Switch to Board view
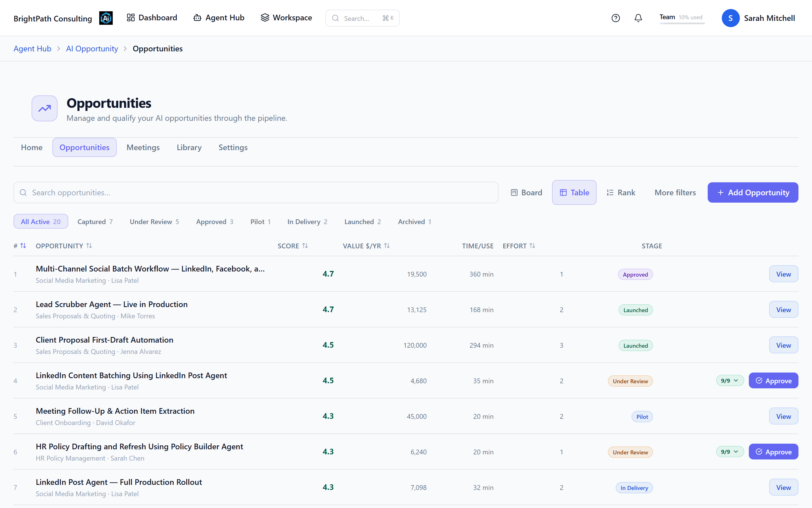This screenshot has width=812, height=508. tap(526, 192)
